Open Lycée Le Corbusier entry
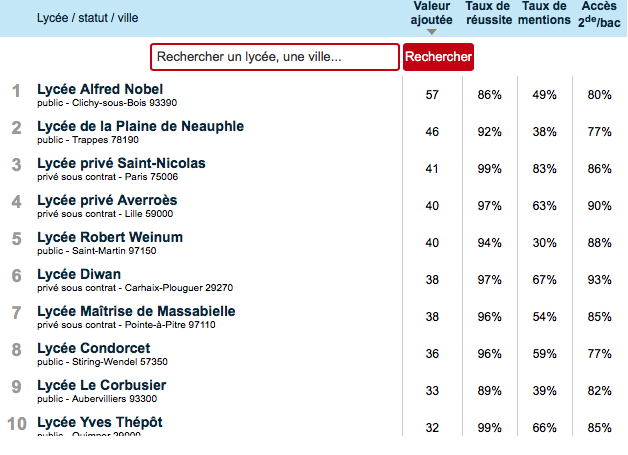This screenshot has width=628, height=455. [x=102, y=385]
